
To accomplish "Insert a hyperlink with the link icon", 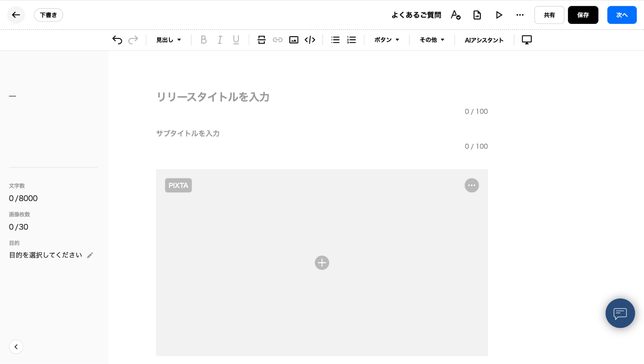I will [x=277, y=40].
